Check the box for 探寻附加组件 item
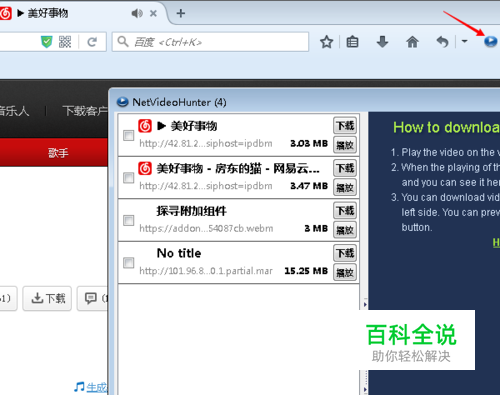This screenshot has height=395, width=500. point(128,220)
